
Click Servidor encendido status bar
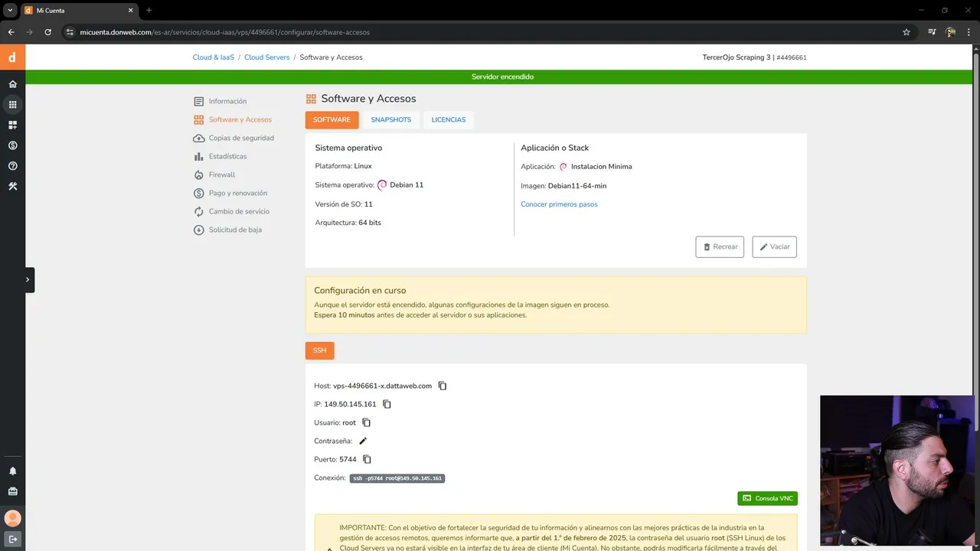point(502,77)
